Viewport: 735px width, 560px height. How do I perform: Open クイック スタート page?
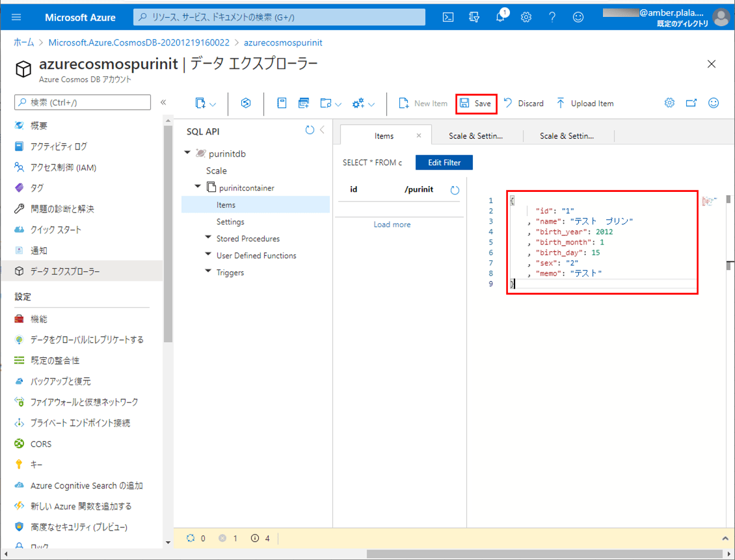pos(56,230)
